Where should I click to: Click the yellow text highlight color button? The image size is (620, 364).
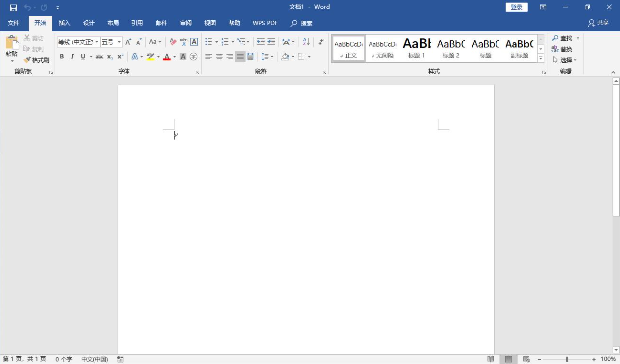(151, 57)
